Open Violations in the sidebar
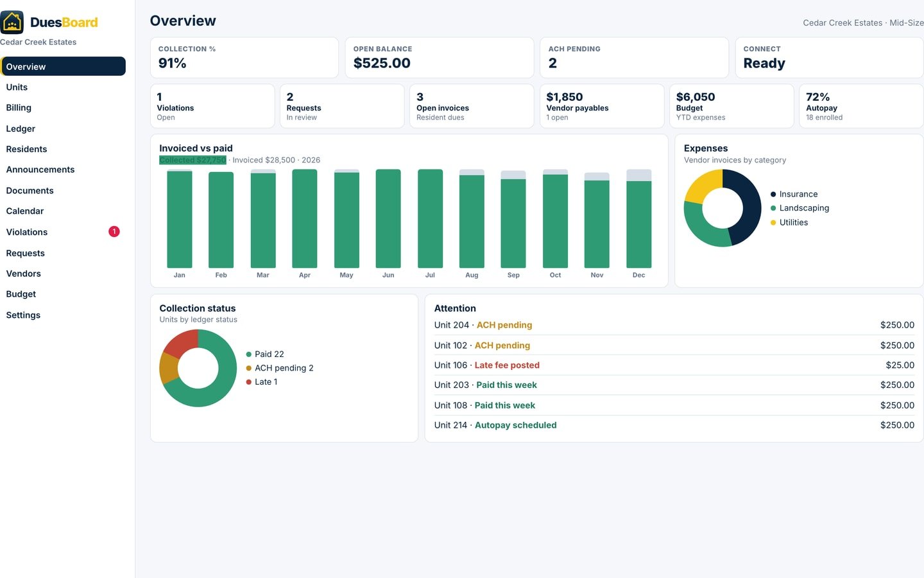The width and height of the screenshot is (924, 578). 63,232
